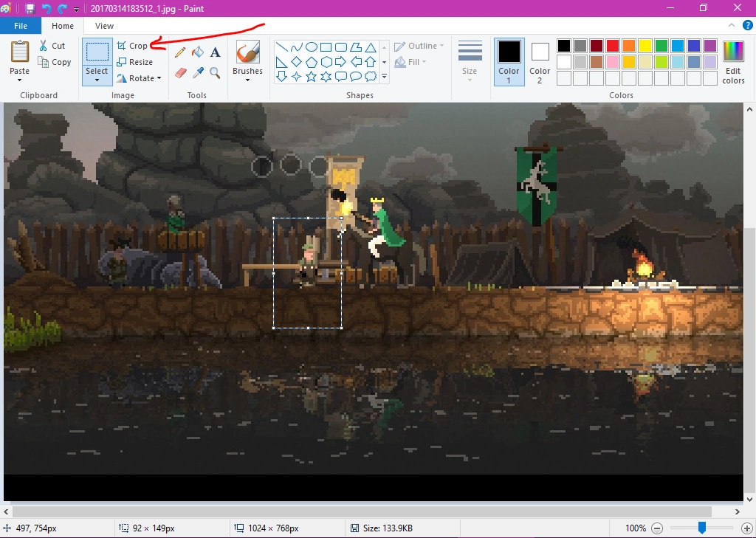Image resolution: width=756 pixels, height=538 pixels.
Task: Open the Brushes dropdown arrow
Action: point(248,80)
